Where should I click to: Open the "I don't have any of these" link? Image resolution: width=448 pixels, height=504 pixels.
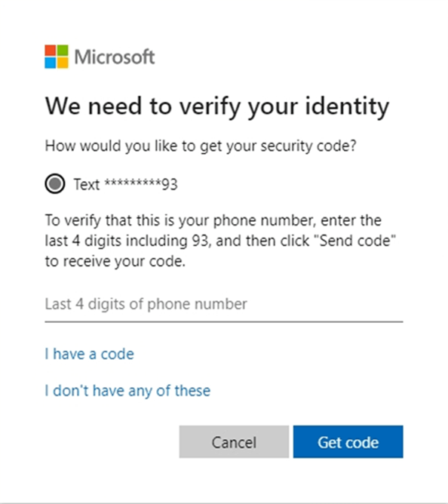click(127, 391)
